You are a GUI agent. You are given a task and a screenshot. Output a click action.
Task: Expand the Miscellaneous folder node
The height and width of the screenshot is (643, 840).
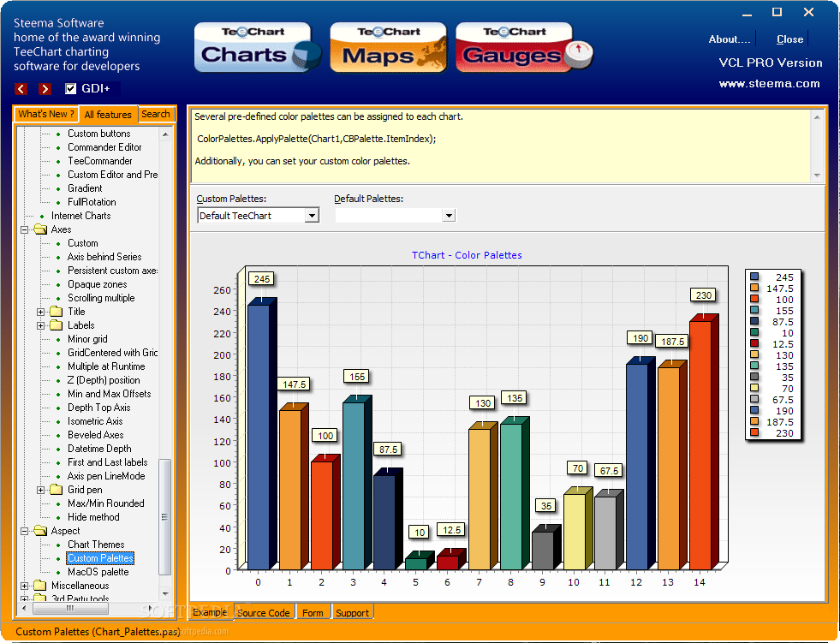pos(24,586)
